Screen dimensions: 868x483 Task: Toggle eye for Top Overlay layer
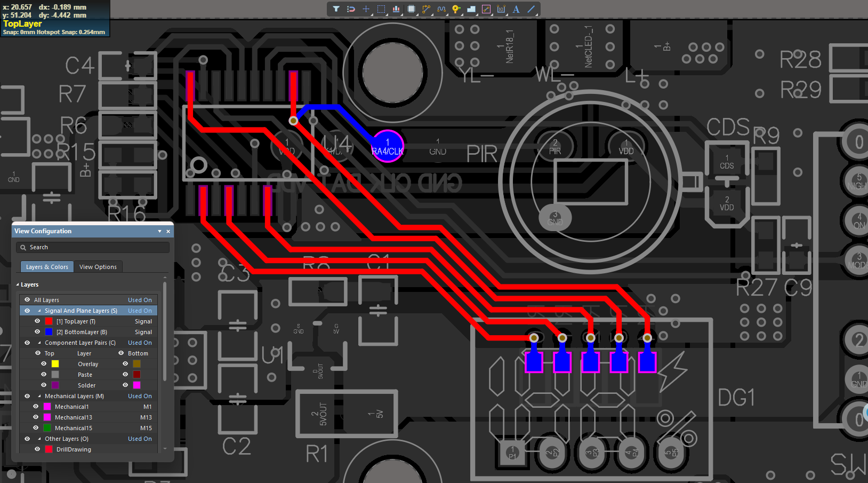tap(44, 364)
